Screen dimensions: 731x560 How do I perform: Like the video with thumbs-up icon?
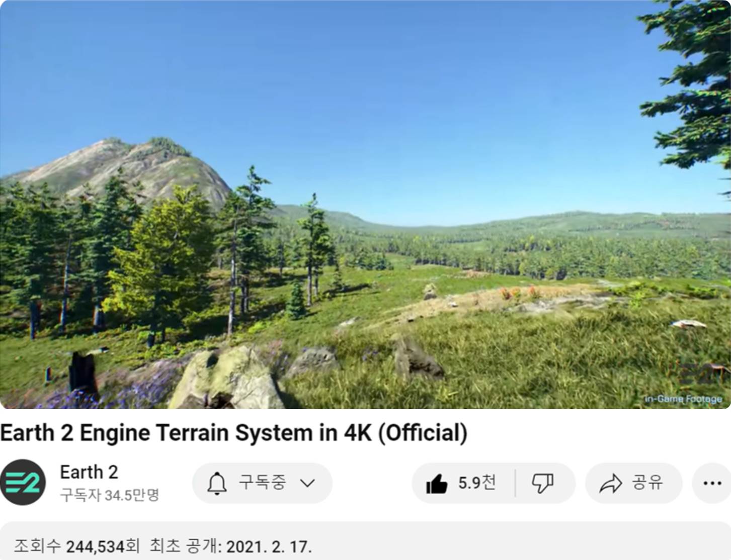point(436,484)
